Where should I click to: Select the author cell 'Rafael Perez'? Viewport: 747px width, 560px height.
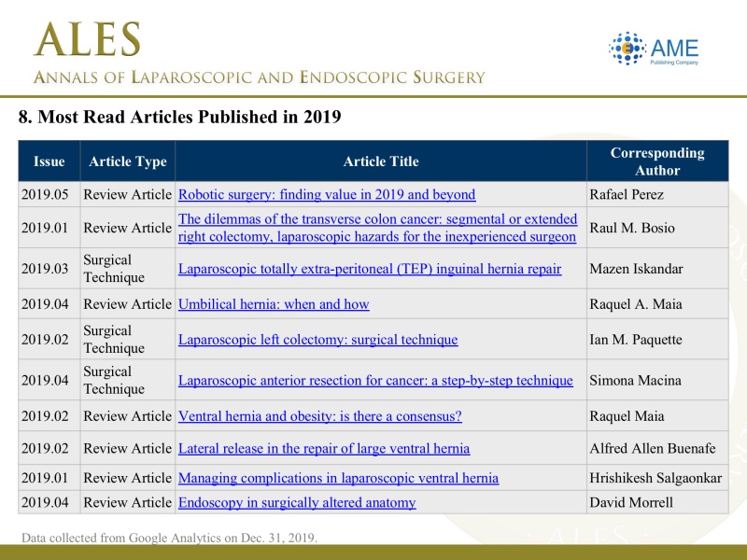[625, 195]
